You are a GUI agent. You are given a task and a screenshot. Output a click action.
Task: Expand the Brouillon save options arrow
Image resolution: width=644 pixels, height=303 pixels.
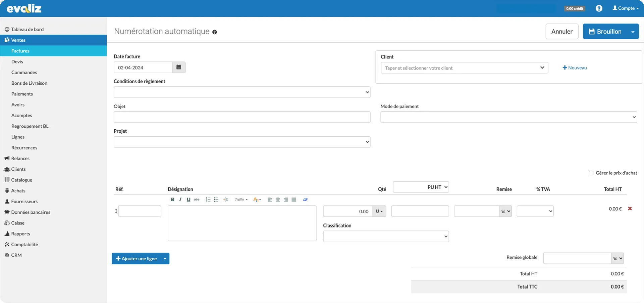633,32
